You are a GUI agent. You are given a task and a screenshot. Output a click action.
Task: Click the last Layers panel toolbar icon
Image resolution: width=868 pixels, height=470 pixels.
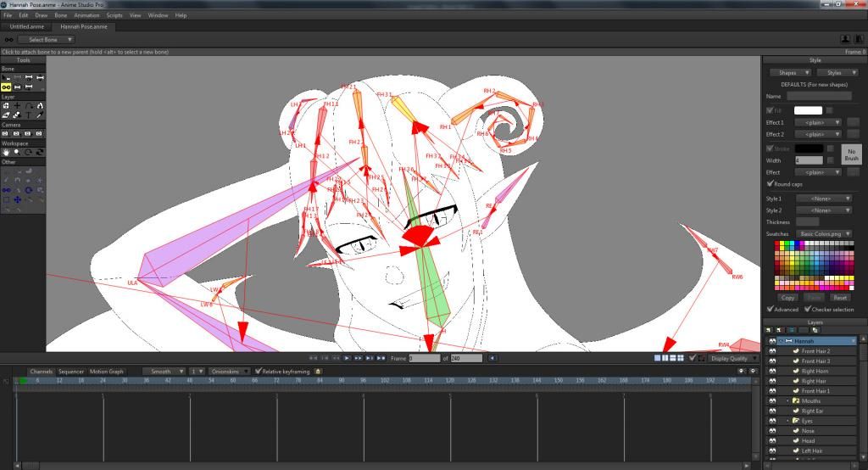[x=815, y=330]
